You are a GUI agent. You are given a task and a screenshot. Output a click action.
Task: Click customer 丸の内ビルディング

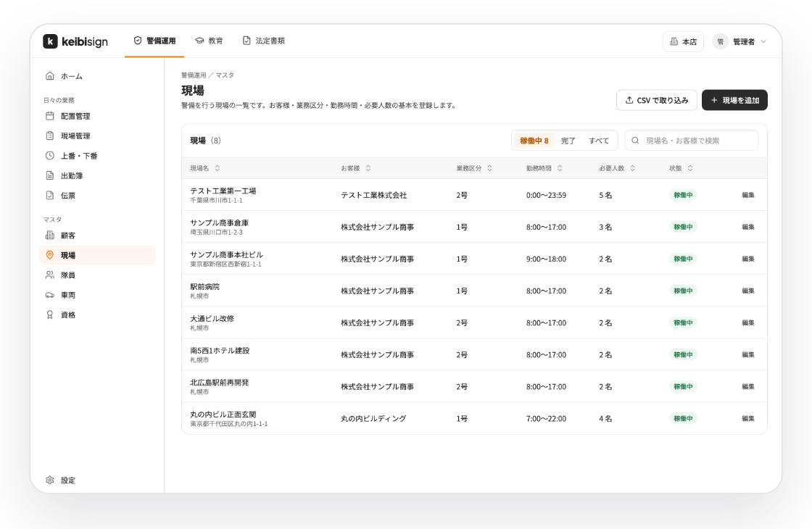(x=373, y=419)
